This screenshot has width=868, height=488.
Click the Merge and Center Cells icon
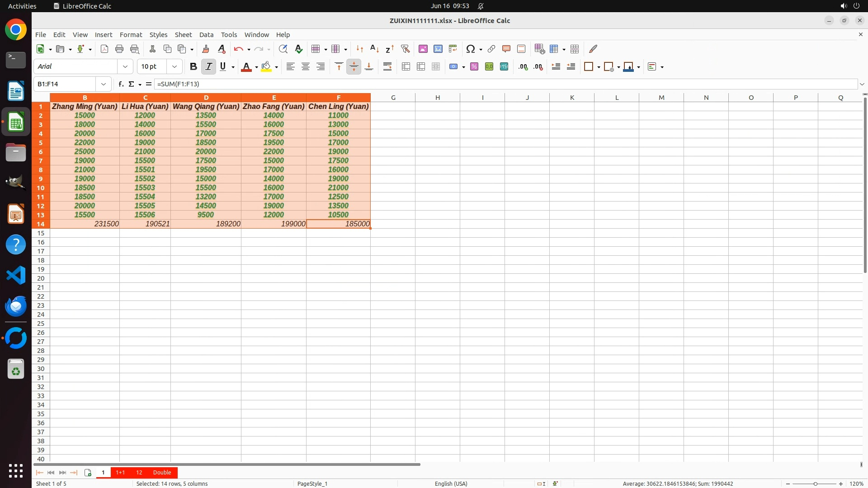coord(406,66)
